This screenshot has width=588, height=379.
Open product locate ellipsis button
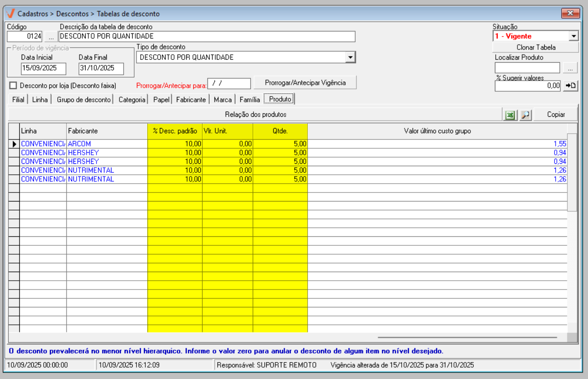pos(570,68)
